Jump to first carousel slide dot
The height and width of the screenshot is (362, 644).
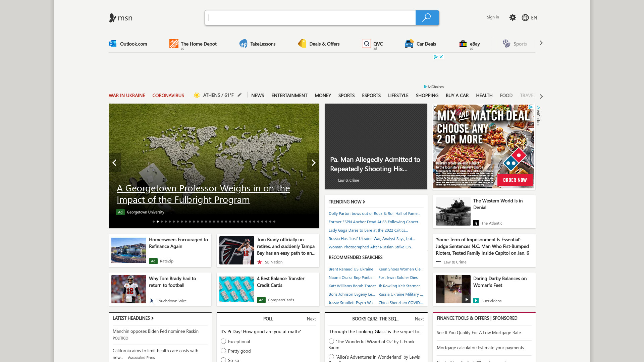pos(154,222)
